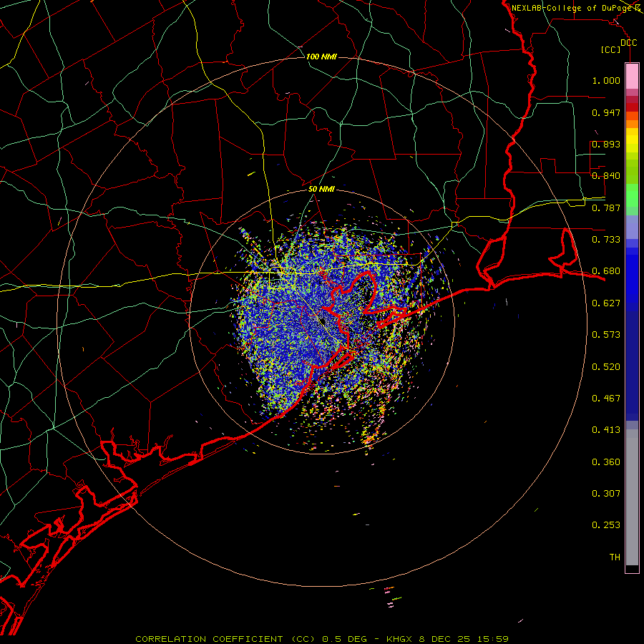The height and width of the screenshot is (644, 644).
Task: Click the 0.253 scale value
Action: (x=606, y=525)
